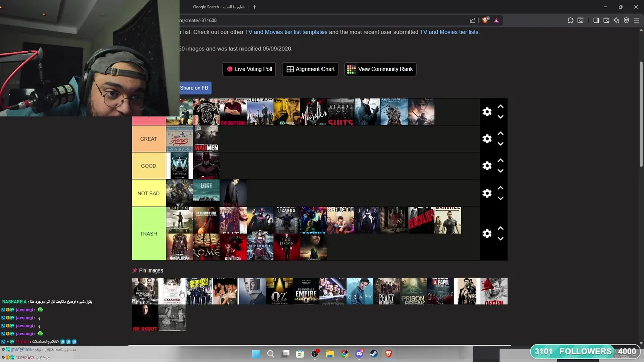Select the Lucifer poster
This screenshot has width=644, height=362.
[287, 247]
